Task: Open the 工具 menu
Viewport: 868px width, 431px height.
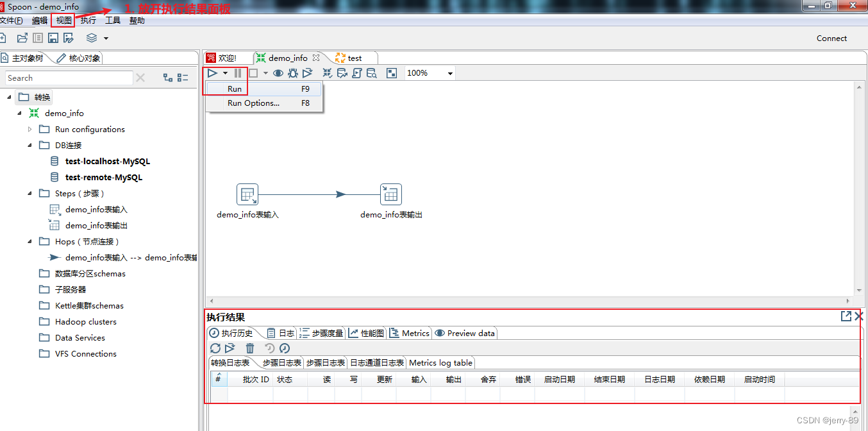Action: tap(113, 21)
